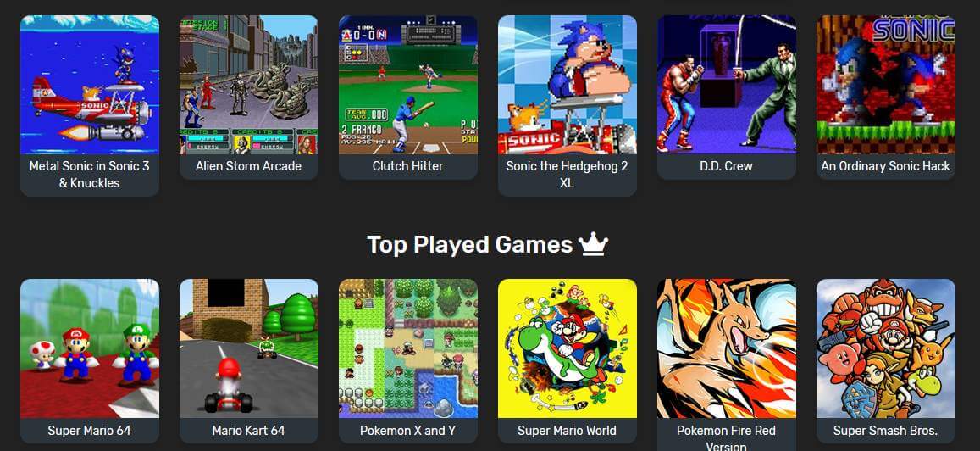980x451 pixels.
Task: Click the Super Mario 64 title label
Action: click(x=90, y=431)
